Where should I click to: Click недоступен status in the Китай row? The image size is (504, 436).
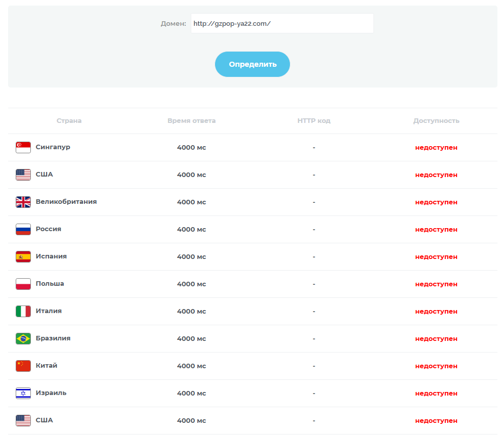[436, 366]
